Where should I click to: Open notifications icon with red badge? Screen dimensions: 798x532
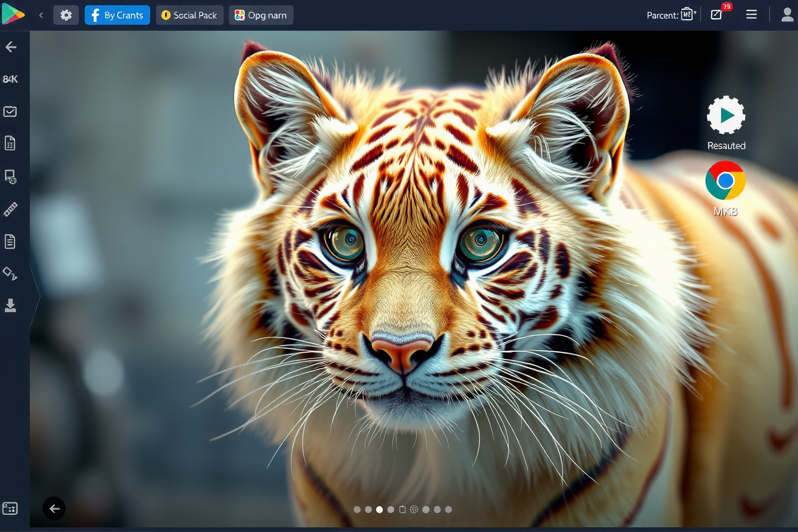click(x=717, y=15)
